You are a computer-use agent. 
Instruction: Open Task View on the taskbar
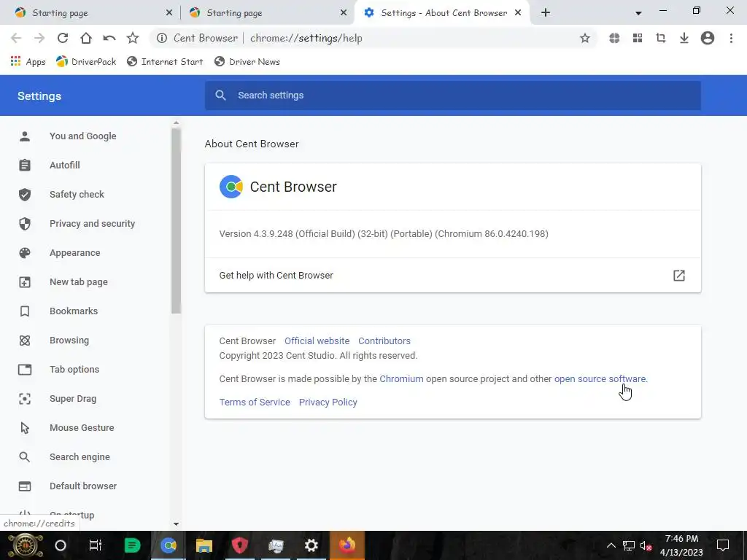point(96,545)
